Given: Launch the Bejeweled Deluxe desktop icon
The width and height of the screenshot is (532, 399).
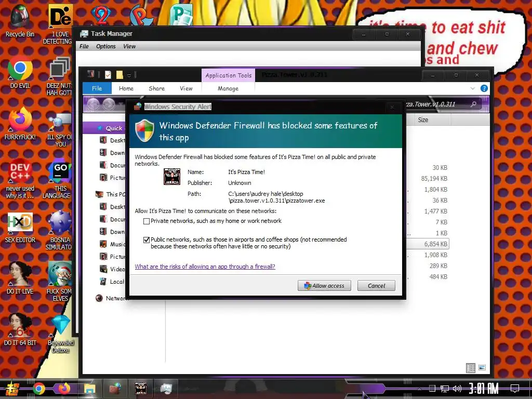Looking at the screenshot, I should (x=60, y=334).
